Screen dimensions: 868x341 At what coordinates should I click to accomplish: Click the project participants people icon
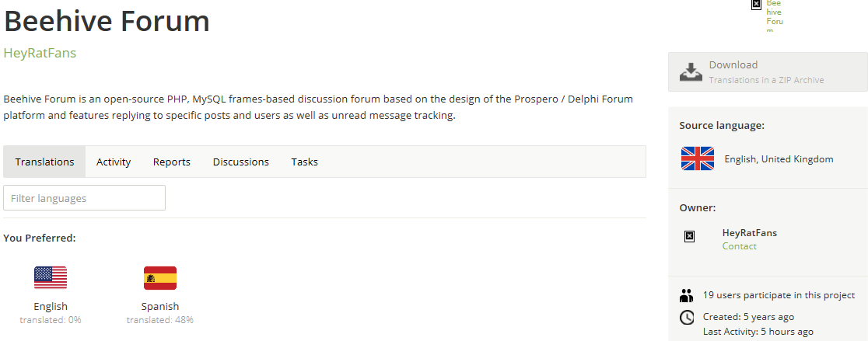(687, 296)
